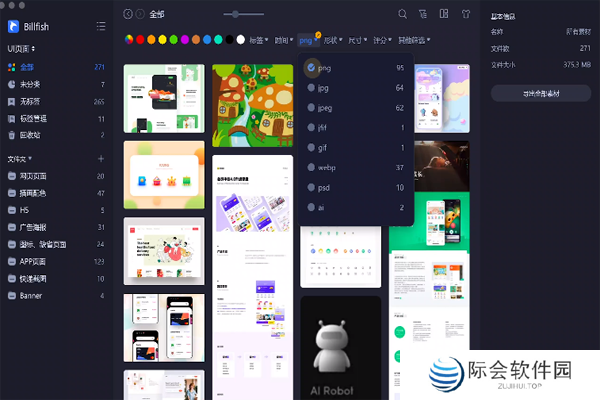600x400 pixels.
Task: Expand the 尺寸 filter dropdown
Action: 357,40
